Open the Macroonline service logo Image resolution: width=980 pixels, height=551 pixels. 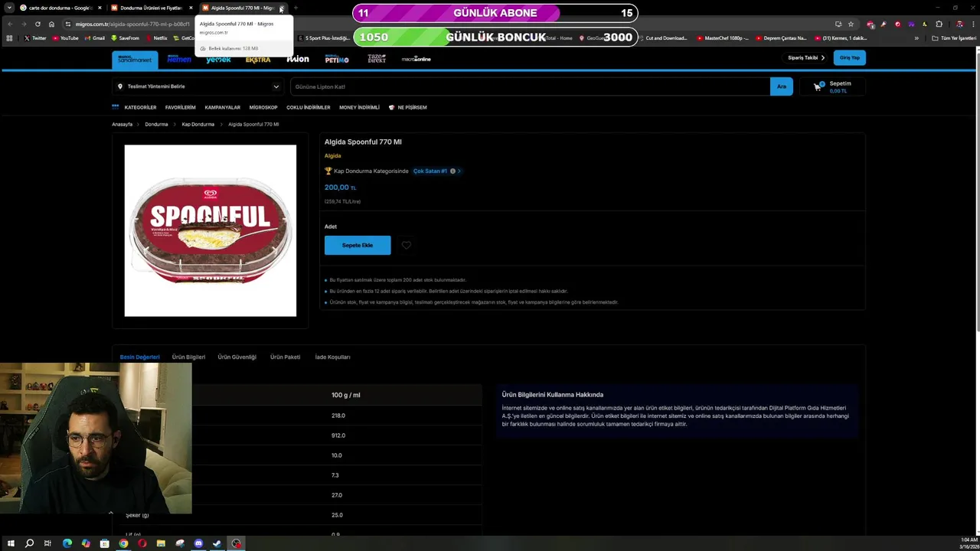click(416, 59)
